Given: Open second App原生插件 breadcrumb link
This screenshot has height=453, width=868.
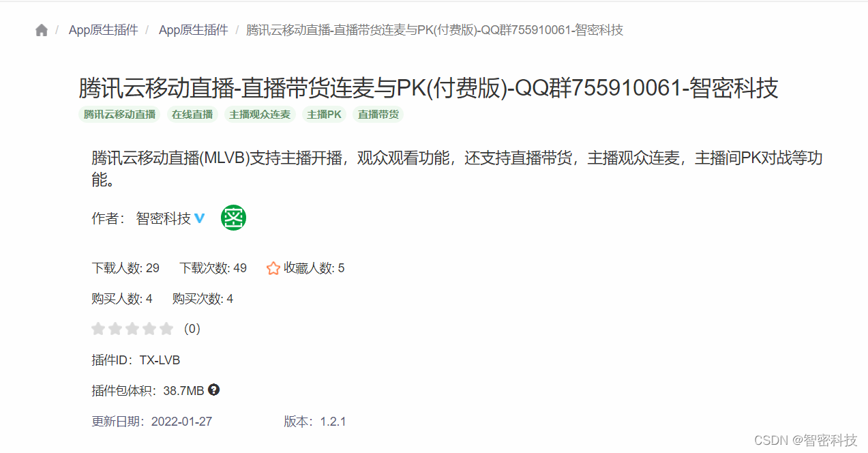Looking at the screenshot, I should (x=193, y=30).
